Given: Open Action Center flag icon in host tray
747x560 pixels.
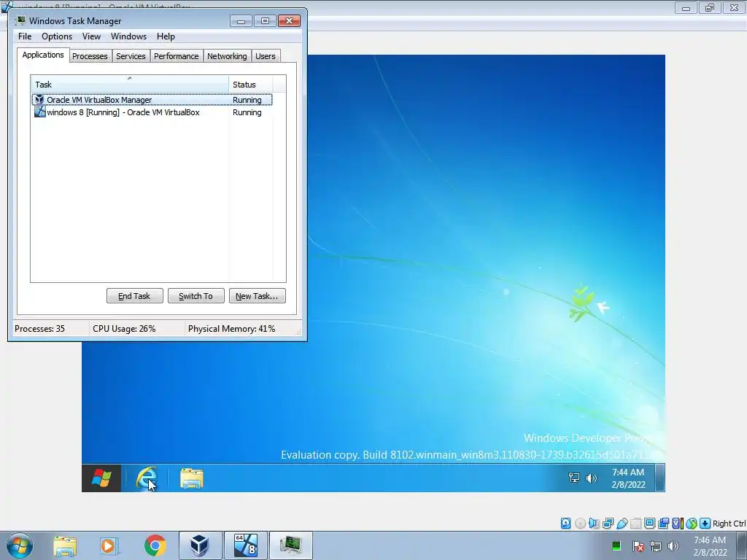Looking at the screenshot, I should [638, 545].
